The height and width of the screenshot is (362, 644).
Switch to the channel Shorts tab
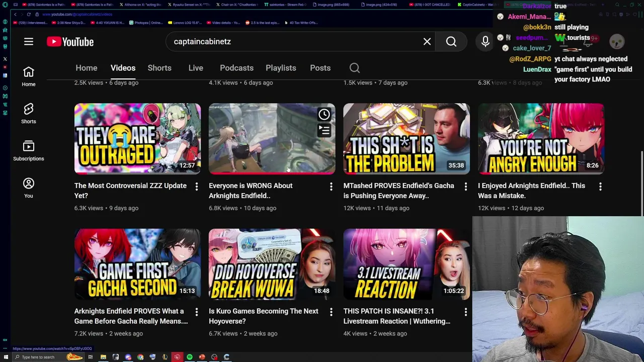click(x=159, y=68)
